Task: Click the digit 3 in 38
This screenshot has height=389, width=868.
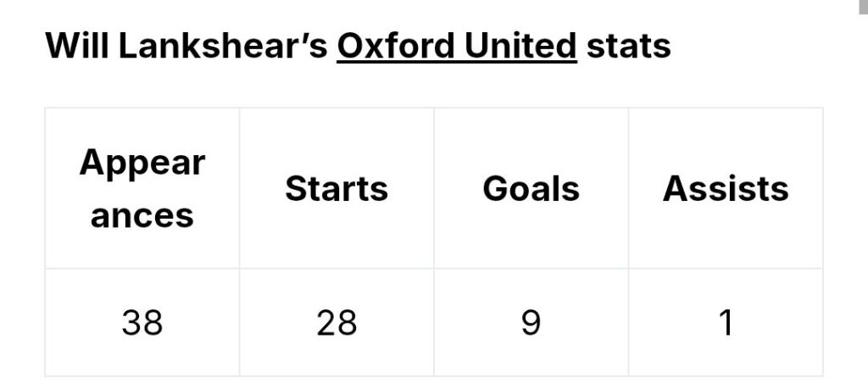Action: point(131,323)
